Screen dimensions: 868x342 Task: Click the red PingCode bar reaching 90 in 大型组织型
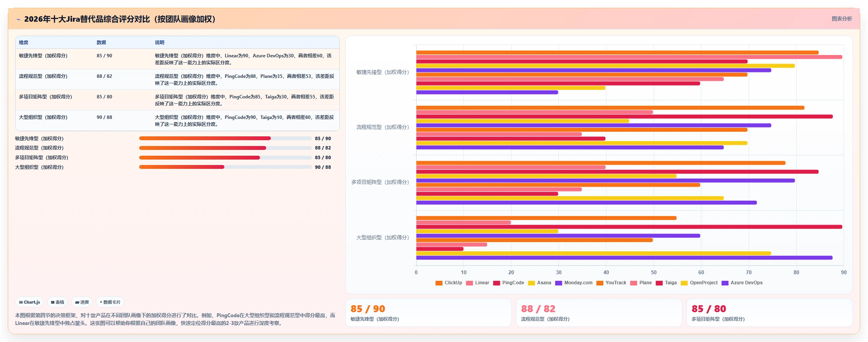point(629,227)
